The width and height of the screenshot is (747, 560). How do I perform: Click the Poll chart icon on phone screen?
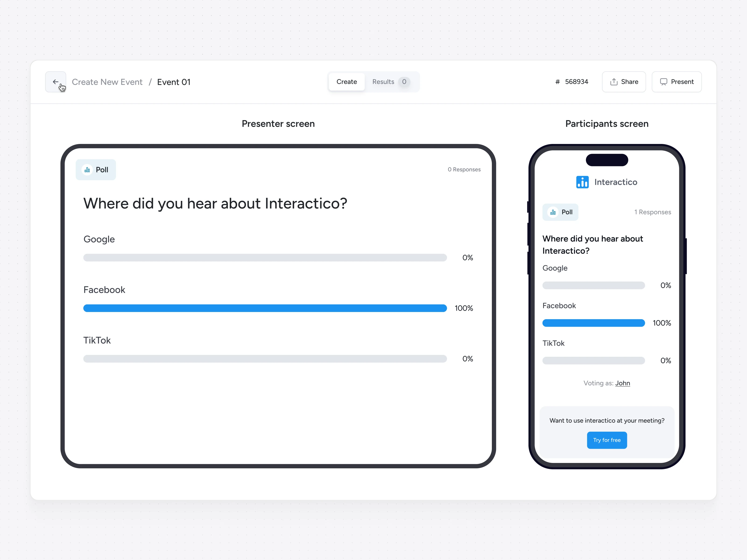(553, 212)
